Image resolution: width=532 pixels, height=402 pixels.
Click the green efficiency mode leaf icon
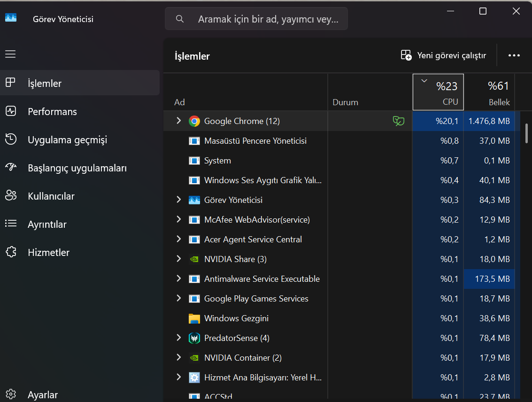click(399, 121)
